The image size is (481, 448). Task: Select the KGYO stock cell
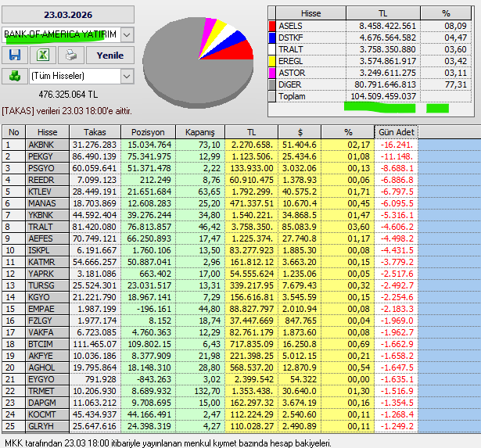point(48,297)
